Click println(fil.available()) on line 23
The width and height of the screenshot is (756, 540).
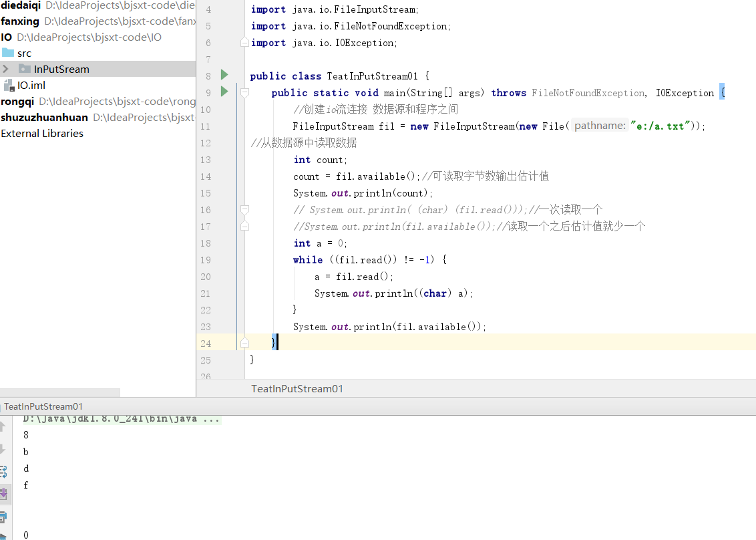(419, 327)
